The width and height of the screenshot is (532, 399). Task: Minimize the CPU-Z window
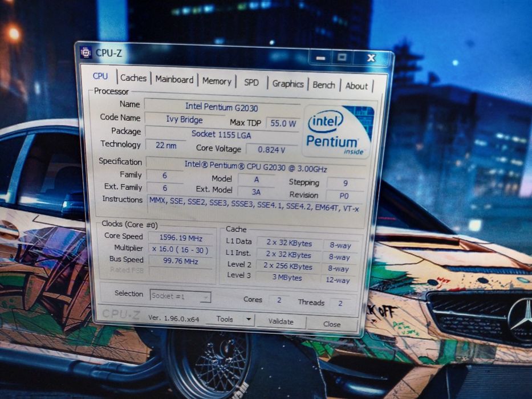(x=320, y=58)
